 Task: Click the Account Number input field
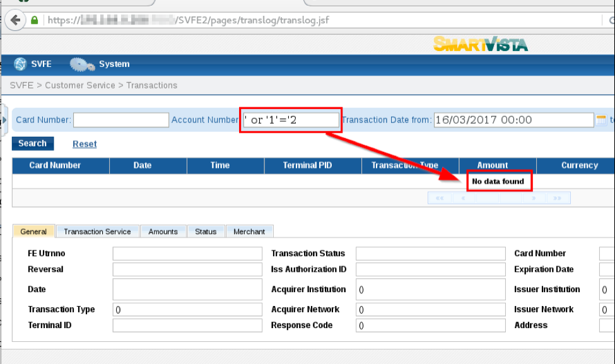point(291,120)
